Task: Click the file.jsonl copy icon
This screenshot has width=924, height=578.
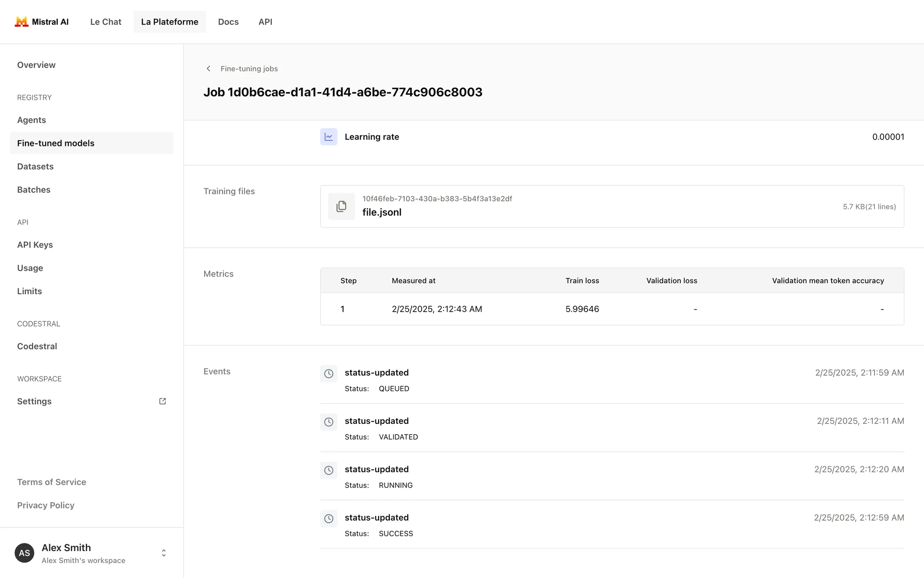Action: click(341, 207)
